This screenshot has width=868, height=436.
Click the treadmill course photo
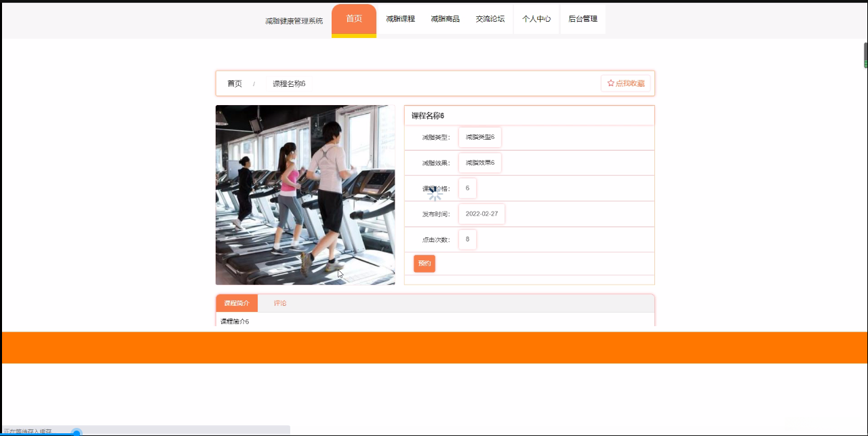coord(305,195)
